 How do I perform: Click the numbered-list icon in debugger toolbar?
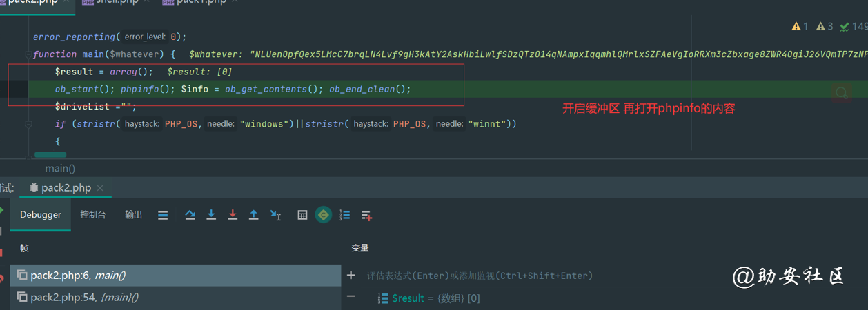click(345, 215)
